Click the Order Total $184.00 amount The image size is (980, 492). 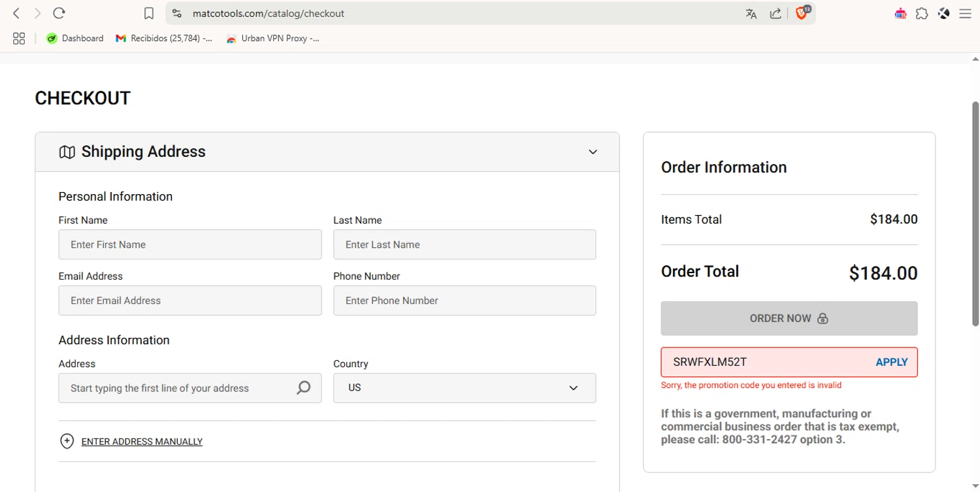point(883,273)
